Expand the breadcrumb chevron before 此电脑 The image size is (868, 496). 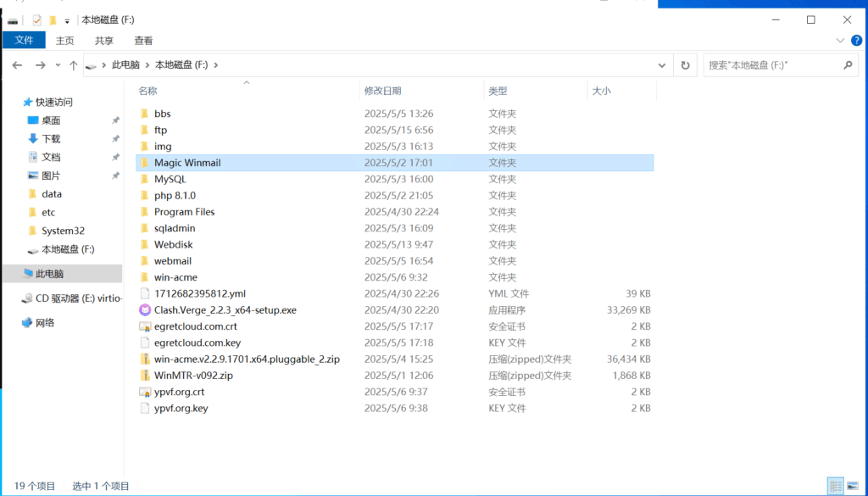[x=104, y=65]
